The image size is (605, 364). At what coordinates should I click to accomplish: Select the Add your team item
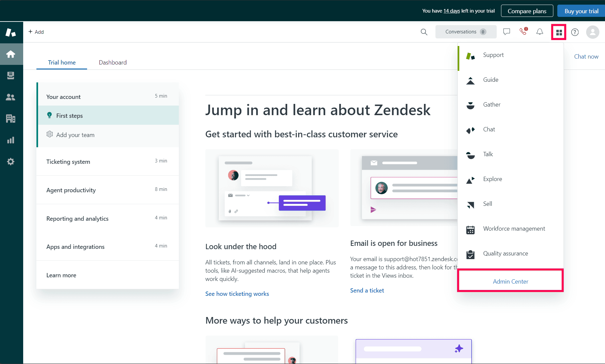(x=108, y=135)
